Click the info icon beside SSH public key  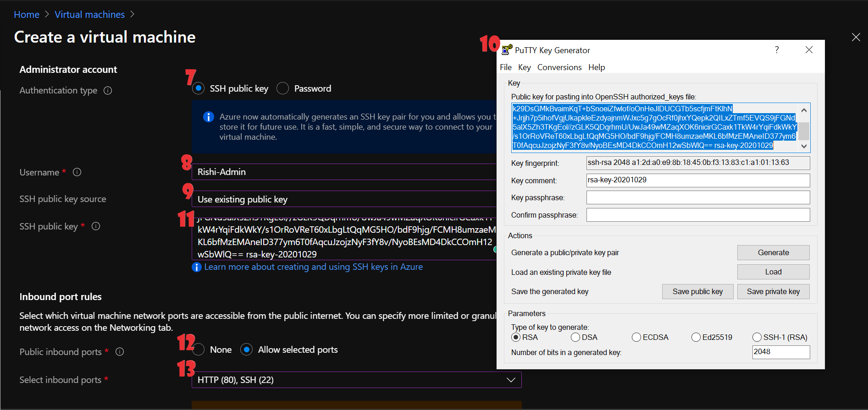[x=96, y=226]
